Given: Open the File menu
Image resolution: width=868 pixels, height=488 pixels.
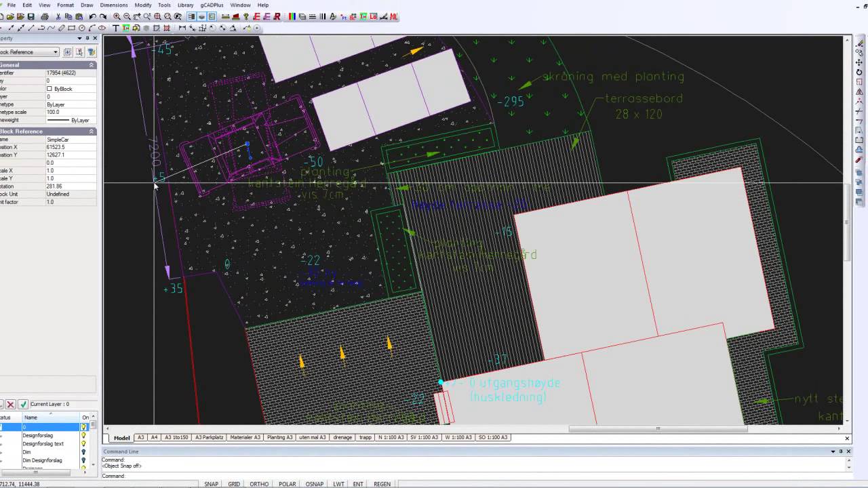Looking at the screenshot, I should click(x=12, y=5).
